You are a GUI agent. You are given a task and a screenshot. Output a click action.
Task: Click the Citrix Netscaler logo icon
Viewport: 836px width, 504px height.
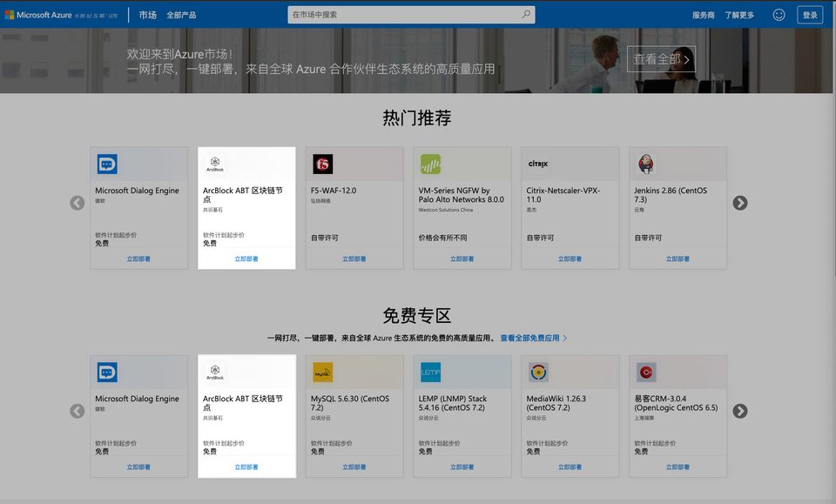click(538, 164)
